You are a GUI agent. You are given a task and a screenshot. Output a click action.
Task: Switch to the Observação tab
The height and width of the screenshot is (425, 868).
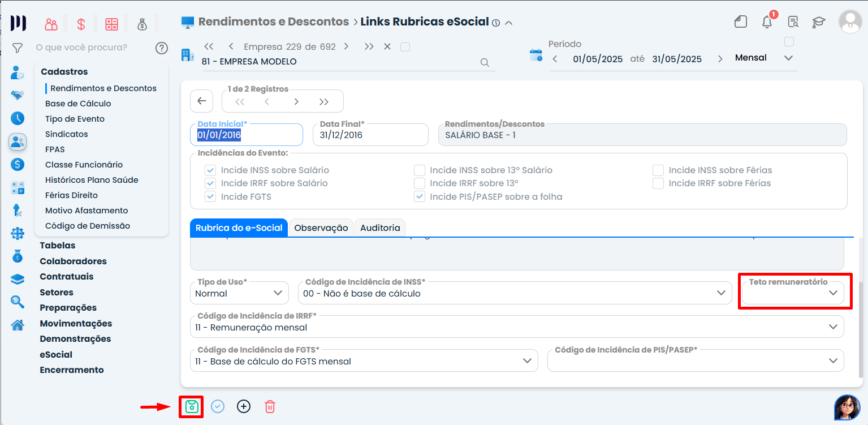[x=321, y=227]
